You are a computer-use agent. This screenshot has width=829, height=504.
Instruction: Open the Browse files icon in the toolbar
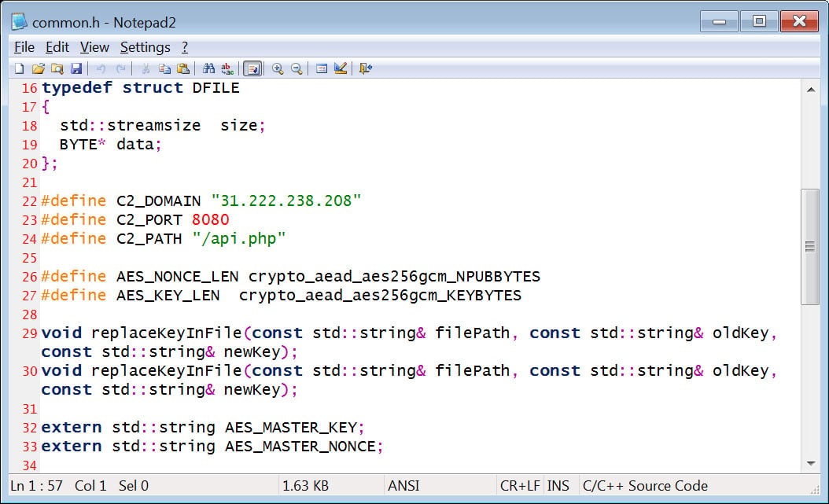pos(57,69)
